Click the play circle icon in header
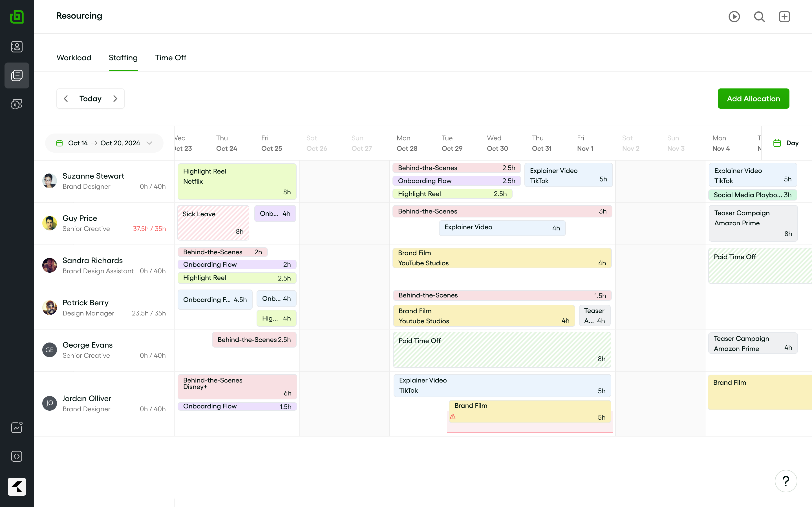 (x=734, y=16)
